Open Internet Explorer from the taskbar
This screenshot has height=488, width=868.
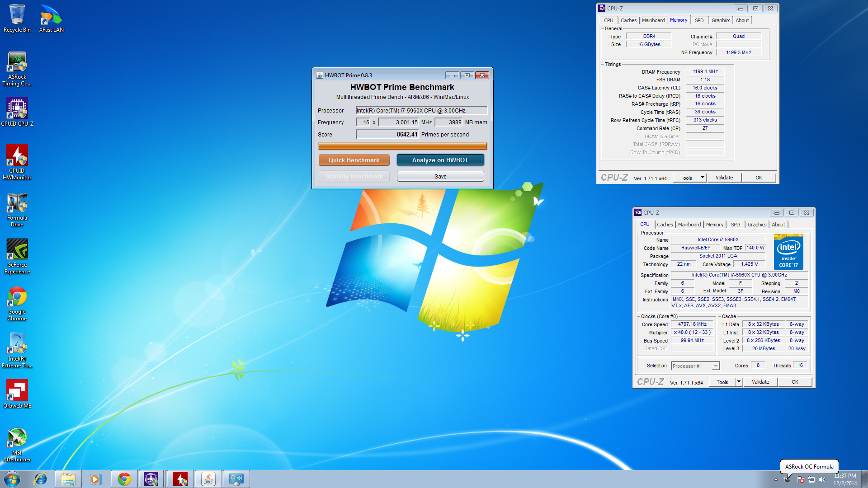[41, 479]
